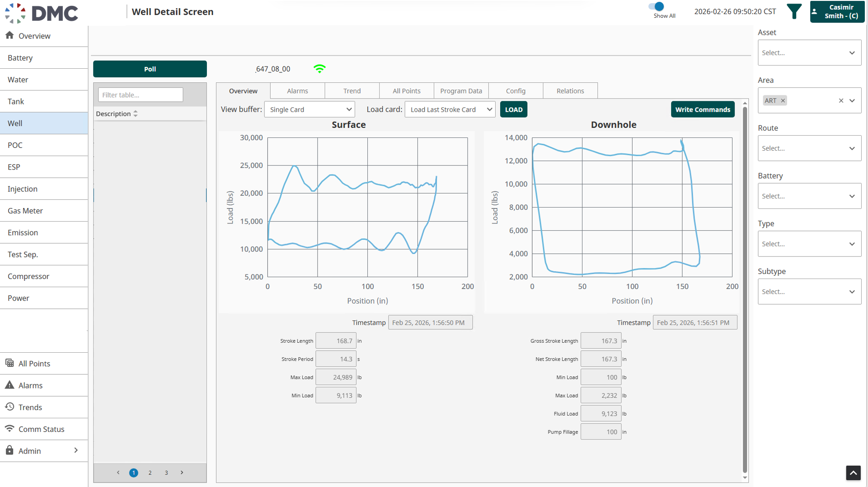Switch to the Program Data tab

coord(461,91)
